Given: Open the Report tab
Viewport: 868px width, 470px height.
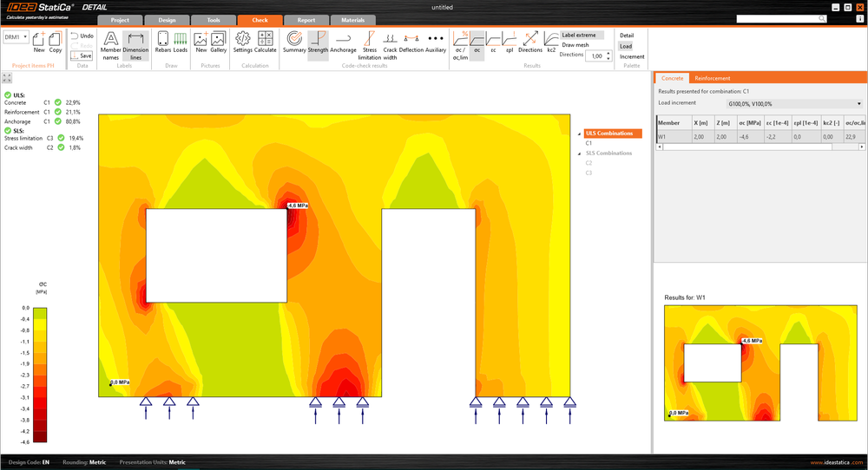Looking at the screenshot, I should 306,20.
